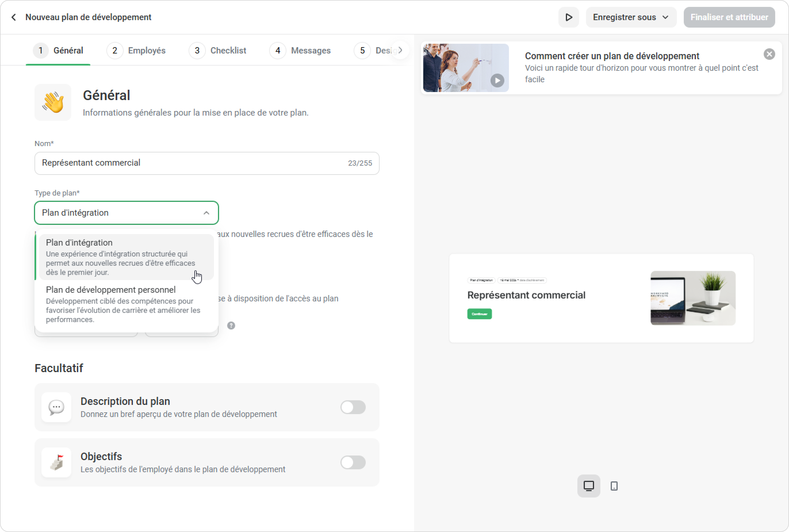Open the Enregistrer sous dropdown
Screen dimensions: 789x532
[631, 17]
